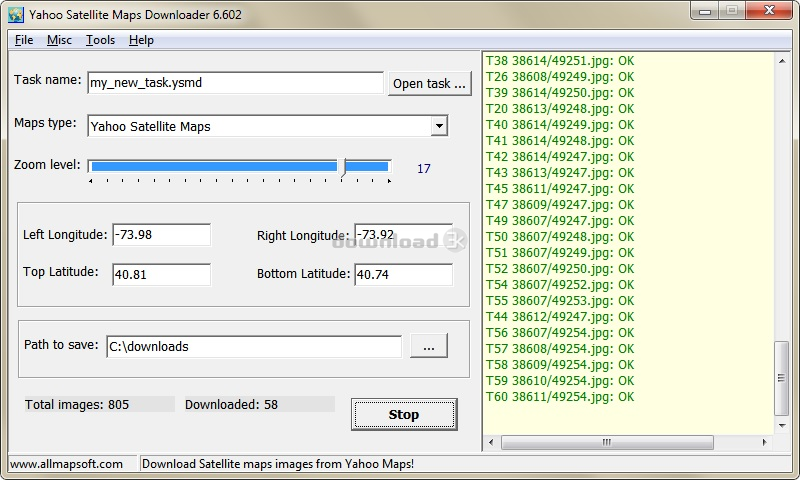The width and height of the screenshot is (800, 480).
Task: Open the Help menu
Action: pyautogui.click(x=141, y=40)
